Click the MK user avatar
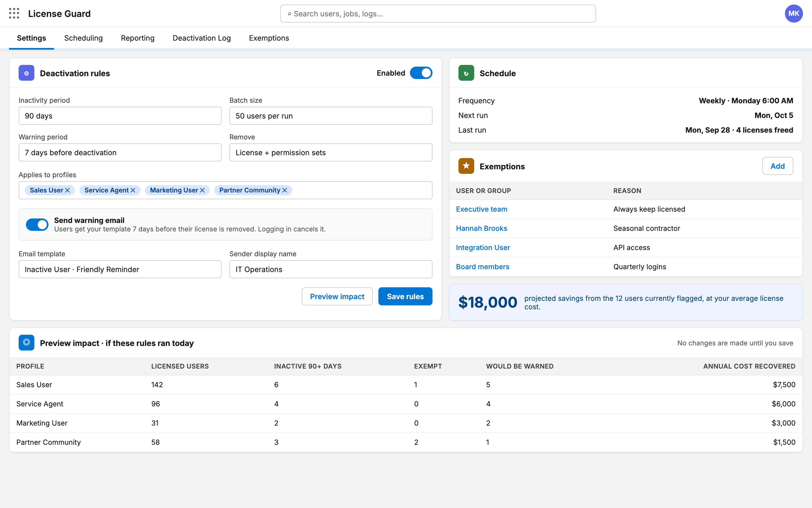Viewport: 812px width, 508px height. coord(794,14)
